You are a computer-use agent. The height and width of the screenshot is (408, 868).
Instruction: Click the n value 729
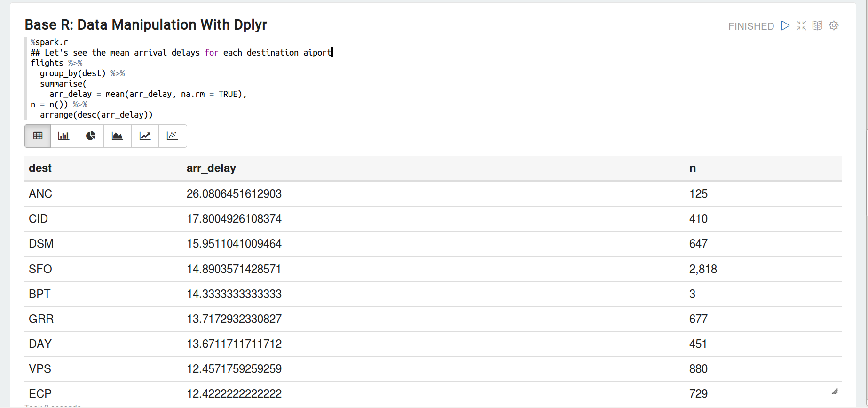698,393
